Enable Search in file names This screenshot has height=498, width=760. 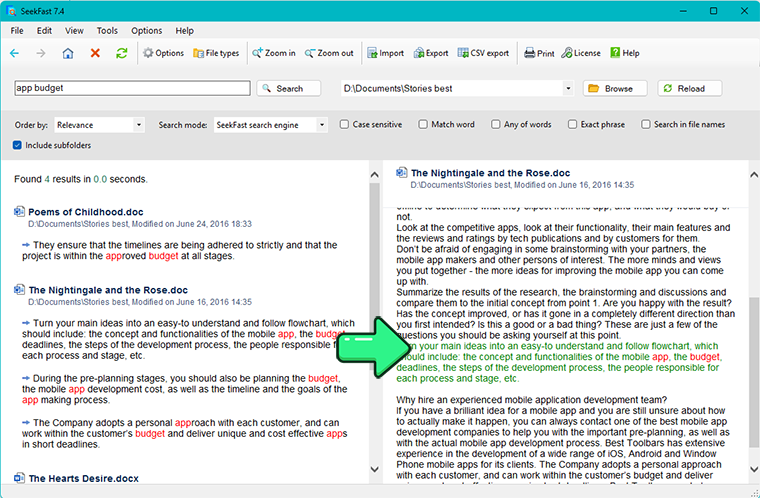coord(646,125)
